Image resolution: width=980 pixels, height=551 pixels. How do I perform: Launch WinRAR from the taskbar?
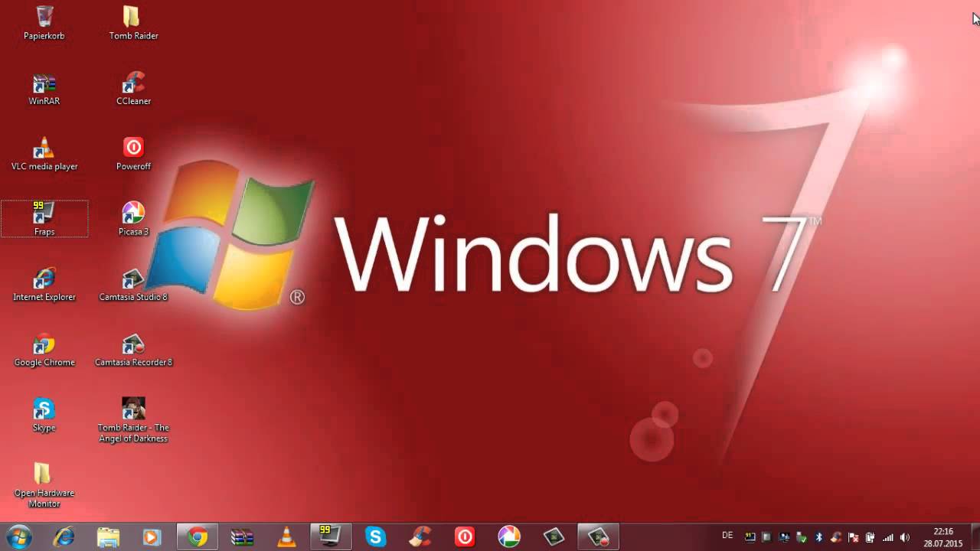pos(242,537)
